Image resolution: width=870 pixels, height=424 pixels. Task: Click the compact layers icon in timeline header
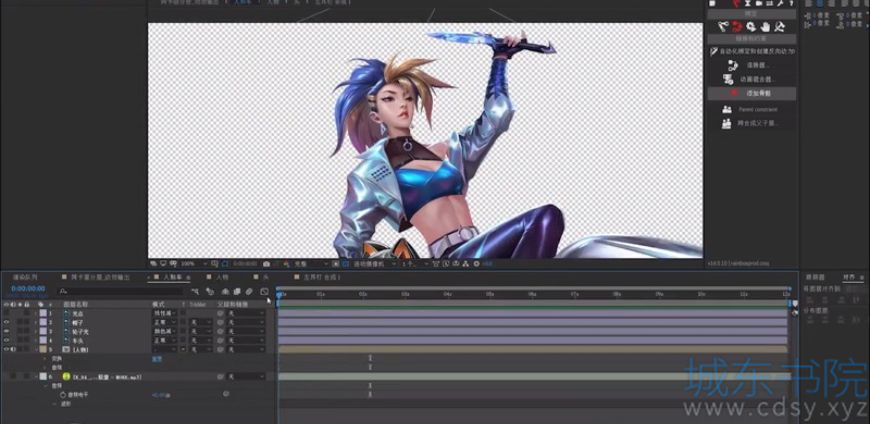pos(195,291)
